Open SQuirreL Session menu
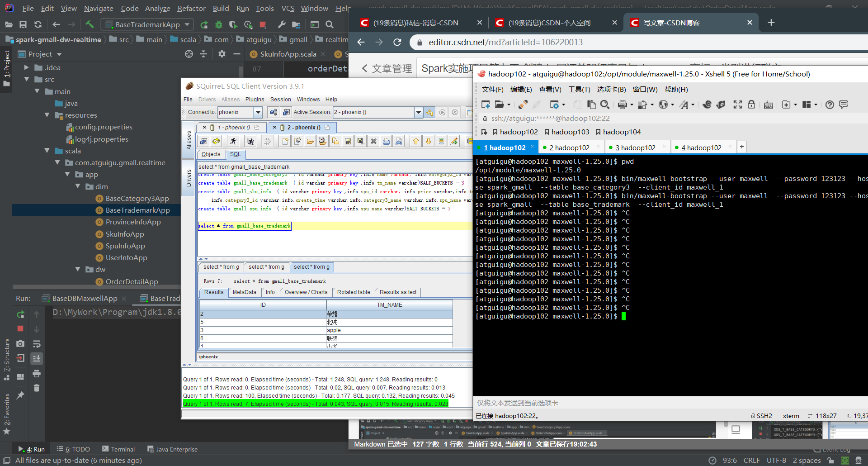This screenshot has height=466, width=868. [x=280, y=100]
